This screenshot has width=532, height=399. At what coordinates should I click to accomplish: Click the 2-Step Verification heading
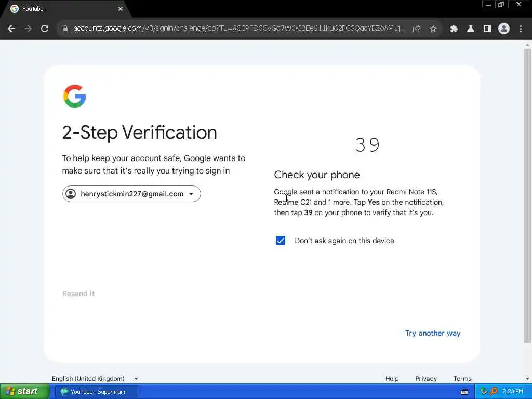[x=139, y=132]
